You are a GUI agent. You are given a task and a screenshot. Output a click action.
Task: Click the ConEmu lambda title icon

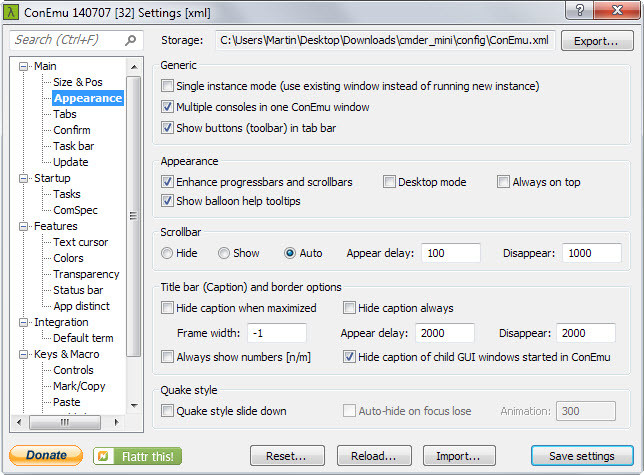[11, 12]
